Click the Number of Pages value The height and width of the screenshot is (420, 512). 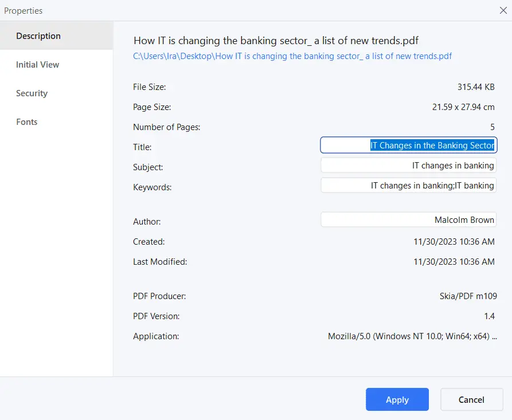click(x=491, y=127)
